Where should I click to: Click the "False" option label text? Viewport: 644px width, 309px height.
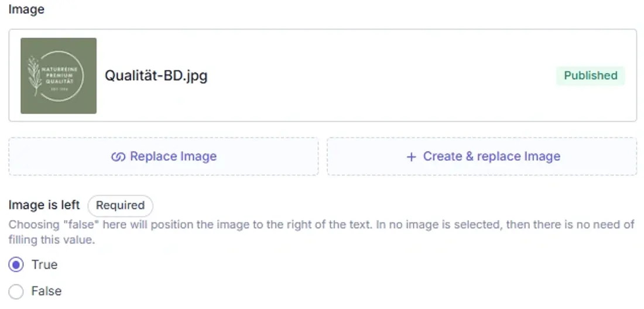[x=46, y=291]
